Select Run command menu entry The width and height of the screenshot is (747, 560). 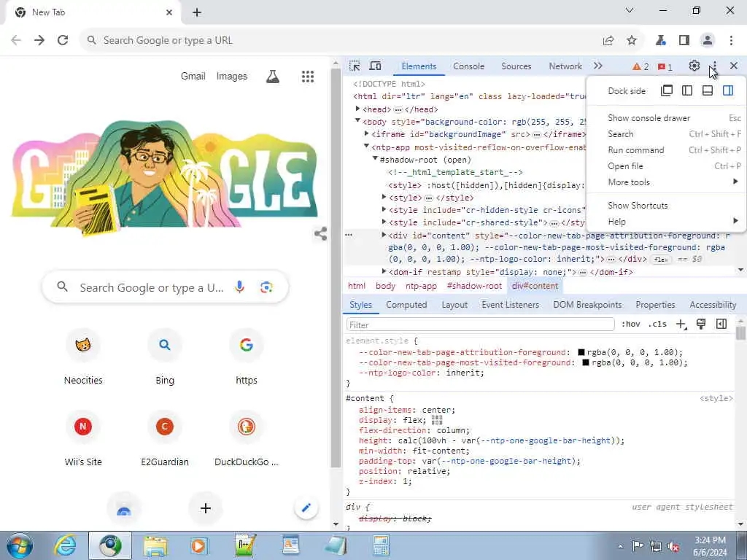click(x=665, y=150)
